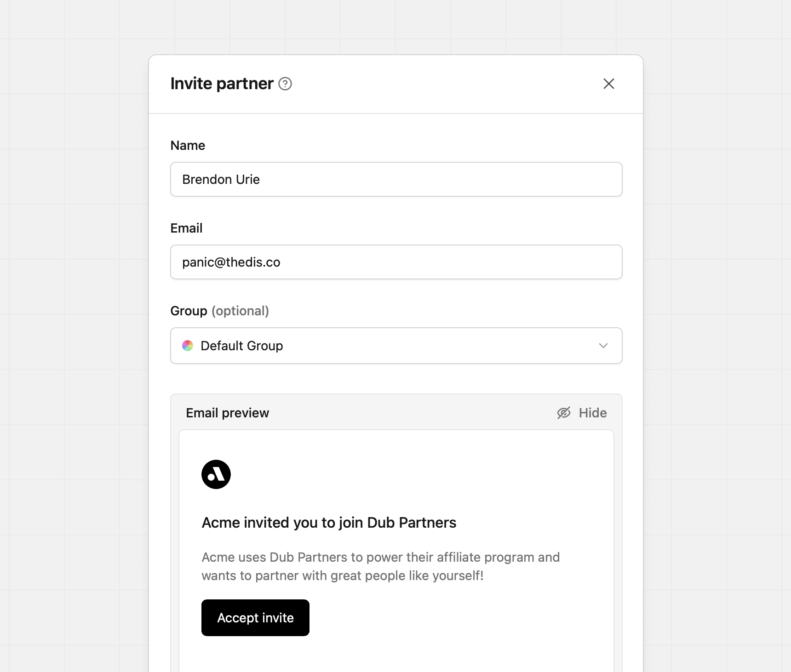
Task: Focus the Name field with Brendon Urie
Action: coord(395,179)
